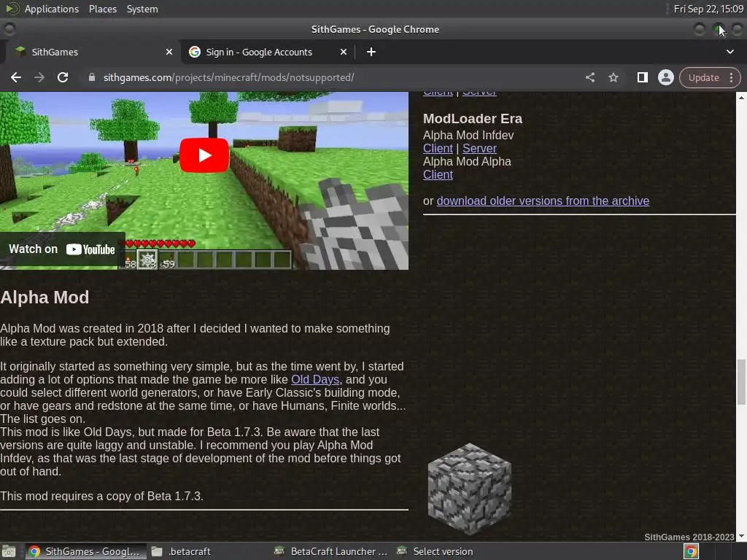This screenshot has height=560, width=747.
Task: Open the Chrome side panel
Action: [642, 77]
